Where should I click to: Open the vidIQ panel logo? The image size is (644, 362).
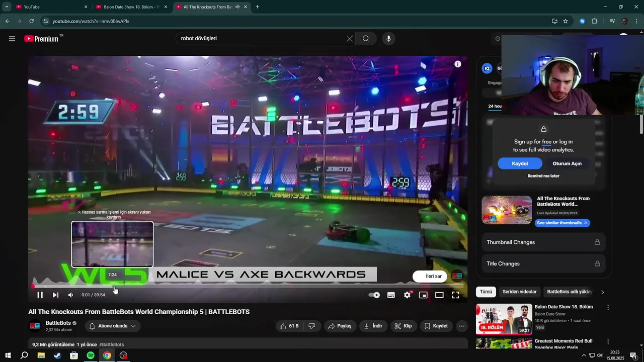tap(487, 68)
